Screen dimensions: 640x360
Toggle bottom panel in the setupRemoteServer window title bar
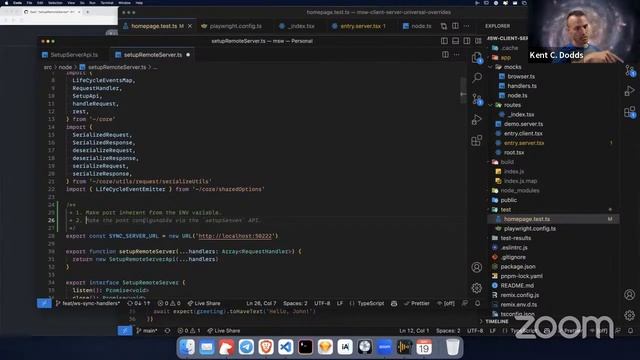coord(456,41)
